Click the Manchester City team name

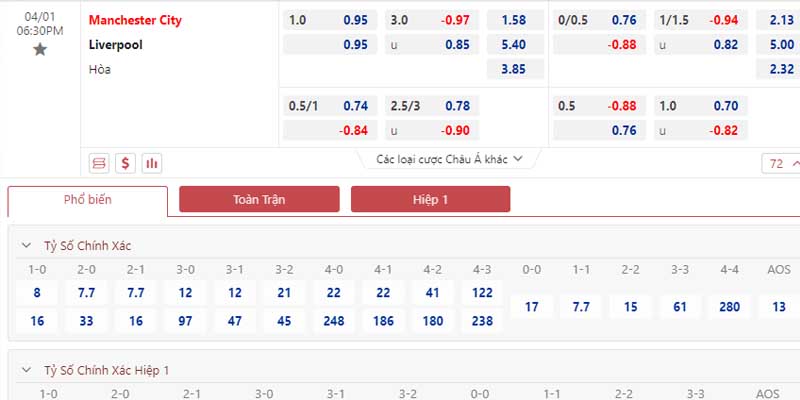coord(135,20)
